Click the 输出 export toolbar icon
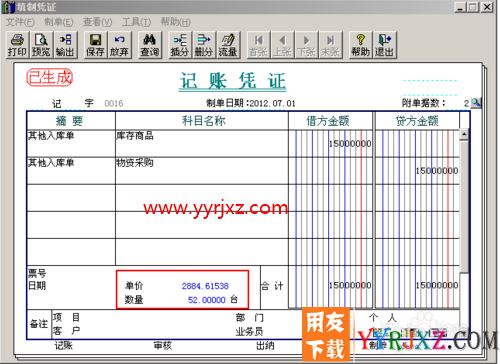The image size is (500, 364). [x=65, y=45]
